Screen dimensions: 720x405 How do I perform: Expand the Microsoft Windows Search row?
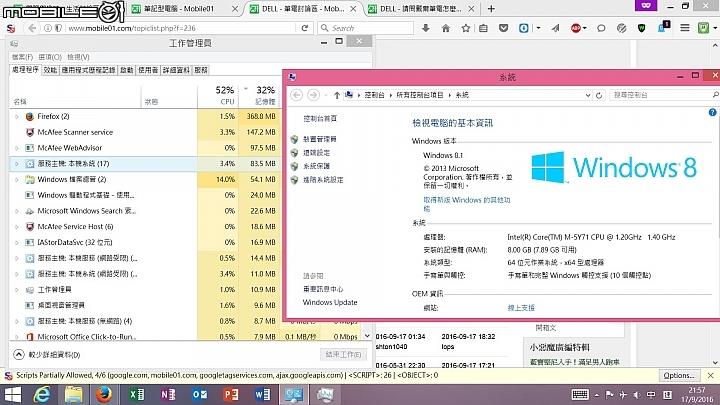[x=17, y=211]
